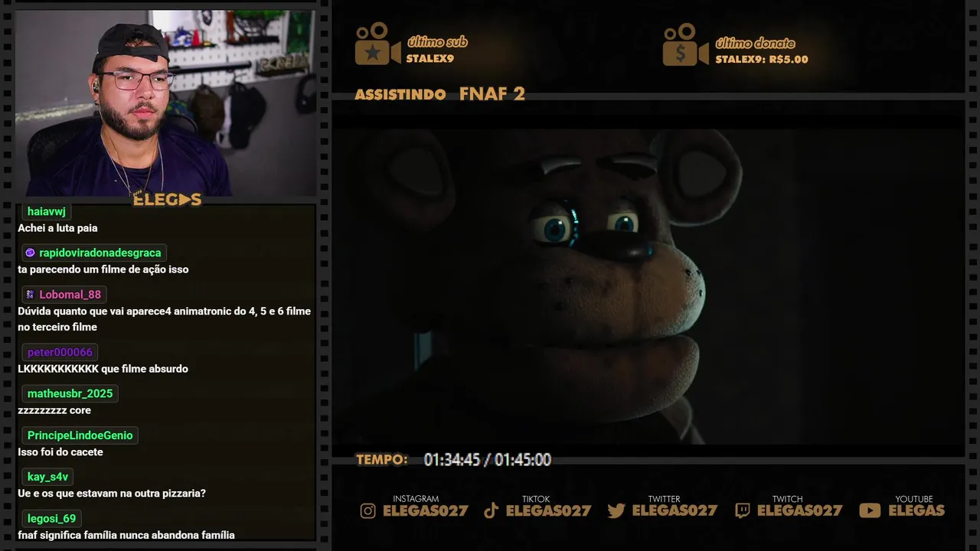Image resolution: width=980 pixels, height=551 pixels.
Task: Select chat username peter000066
Action: (x=60, y=352)
